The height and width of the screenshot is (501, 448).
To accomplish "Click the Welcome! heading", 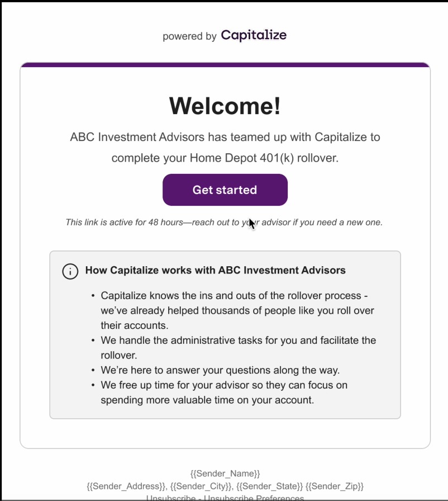I will 225,106.
